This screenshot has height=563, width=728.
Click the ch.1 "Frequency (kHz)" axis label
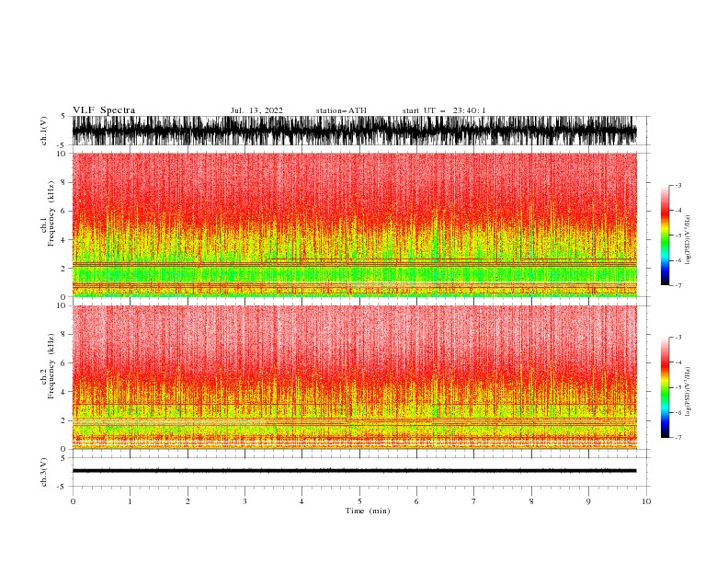pyautogui.click(x=51, y=213)
